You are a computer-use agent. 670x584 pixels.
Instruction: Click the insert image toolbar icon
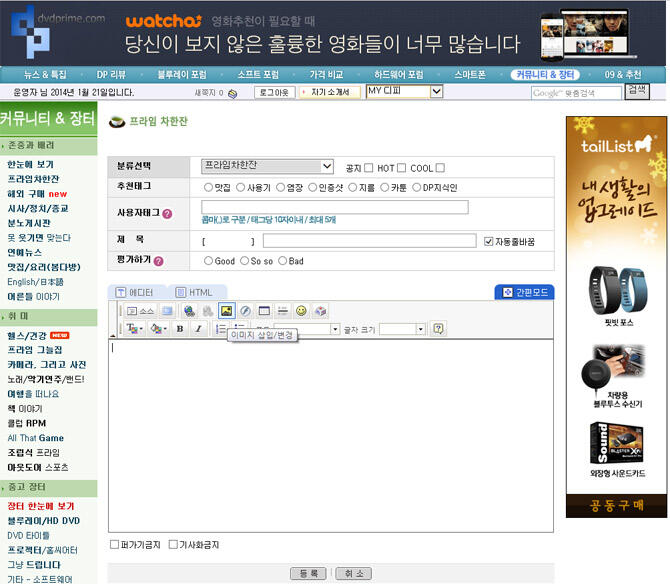[226, 311]
